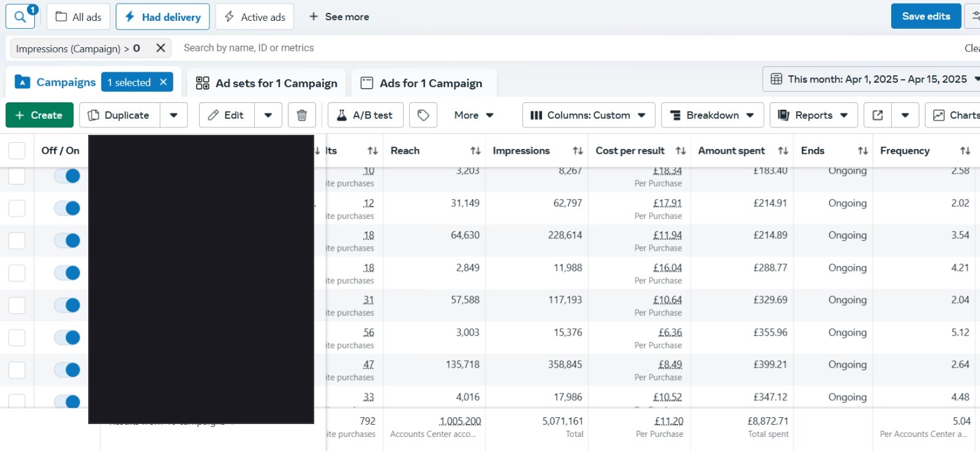Turn off campaign with £288.77 spent
The width and height of the screenshot is (980, 451).
[67, 273]
